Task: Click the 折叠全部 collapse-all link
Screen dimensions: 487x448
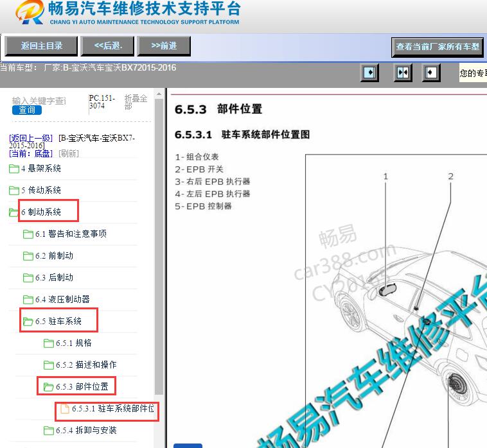Action: (136, 102)
